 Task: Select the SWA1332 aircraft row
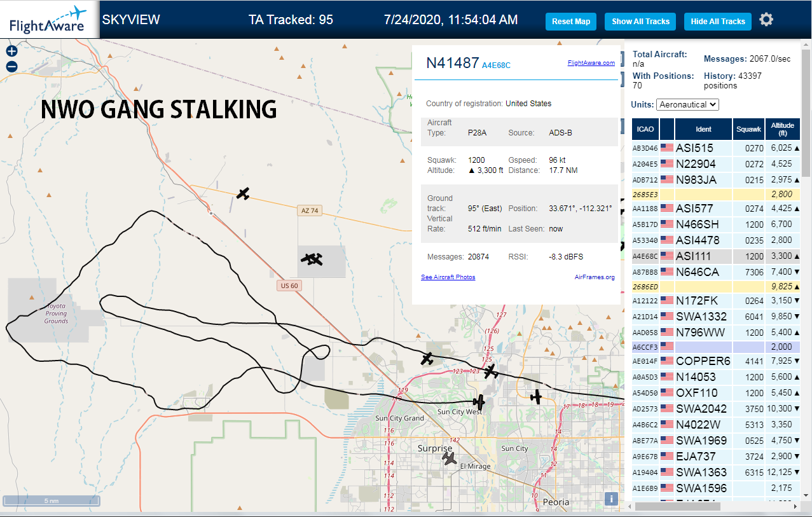click(x=717, y=317)
